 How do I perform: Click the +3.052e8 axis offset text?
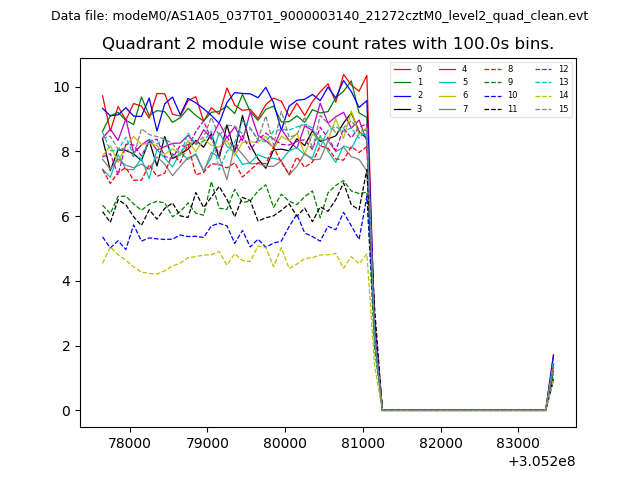pos(541,461)
